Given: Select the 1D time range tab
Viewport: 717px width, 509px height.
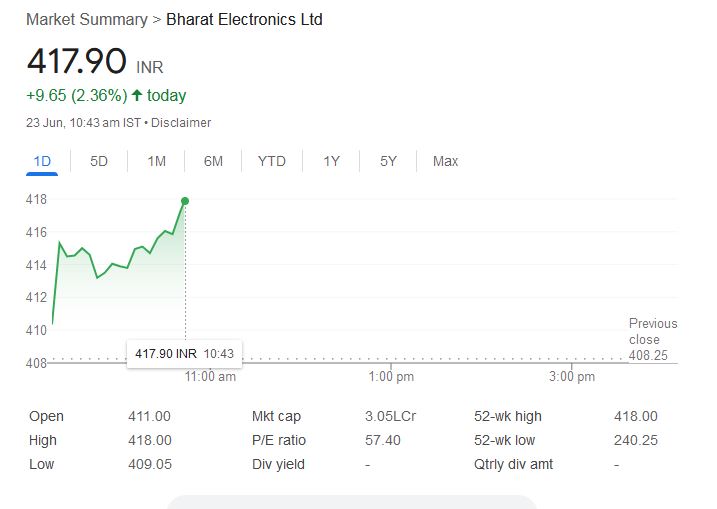Looking at the screenshot, I should (x=42, y=161).
